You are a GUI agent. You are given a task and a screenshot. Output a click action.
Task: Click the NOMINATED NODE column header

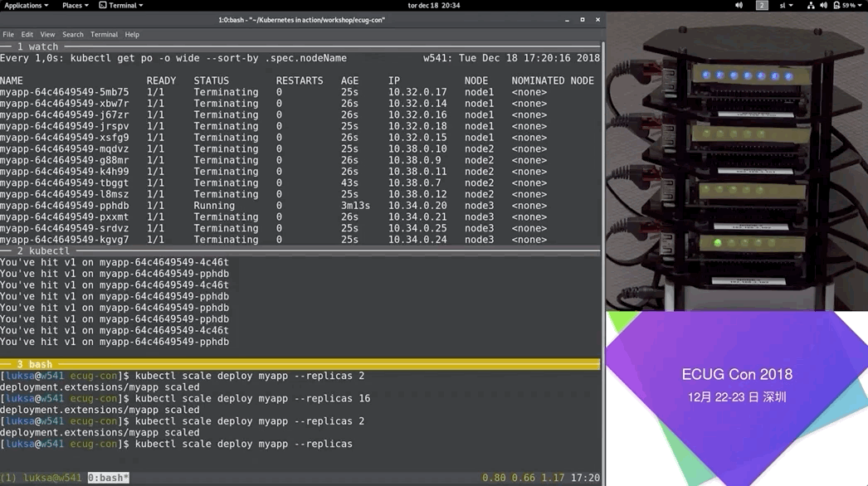[x=553, y=80]
